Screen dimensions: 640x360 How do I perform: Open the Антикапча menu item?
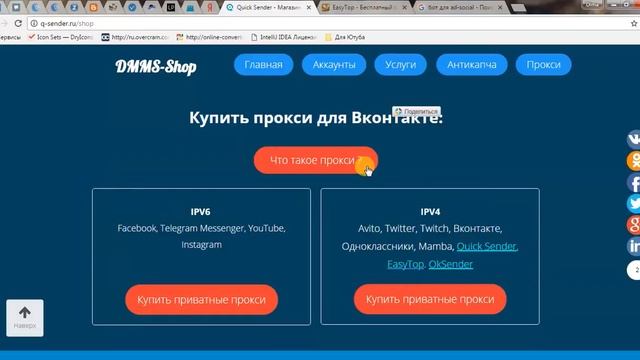click(471, 64)
